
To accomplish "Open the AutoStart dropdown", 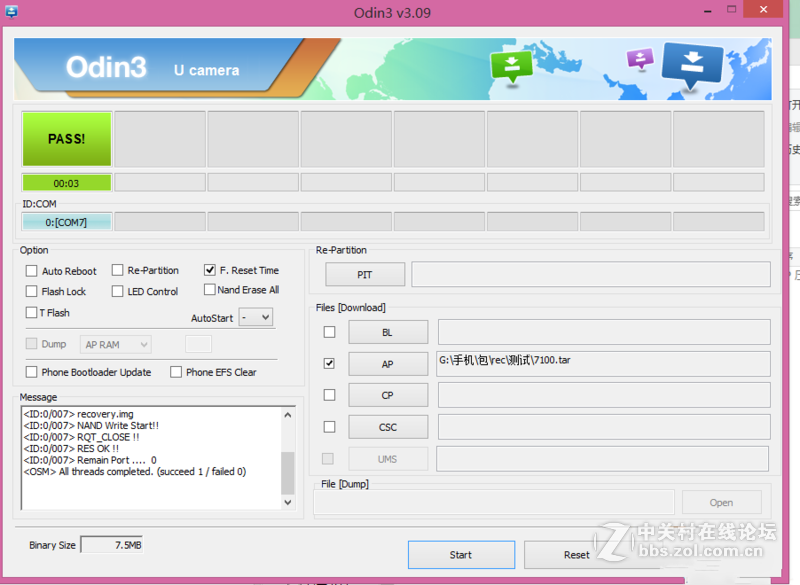I will click(256, 317).
